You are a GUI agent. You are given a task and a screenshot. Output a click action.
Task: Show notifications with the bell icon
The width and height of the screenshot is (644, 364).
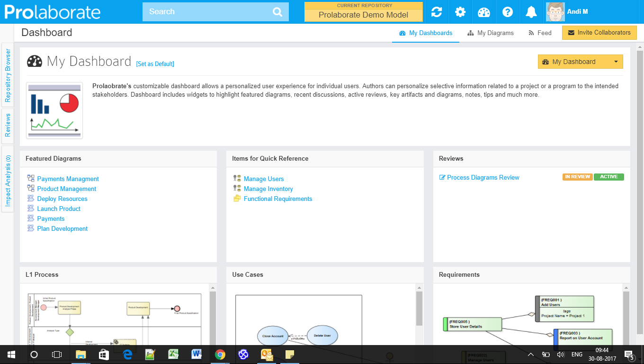click(531, 12)
